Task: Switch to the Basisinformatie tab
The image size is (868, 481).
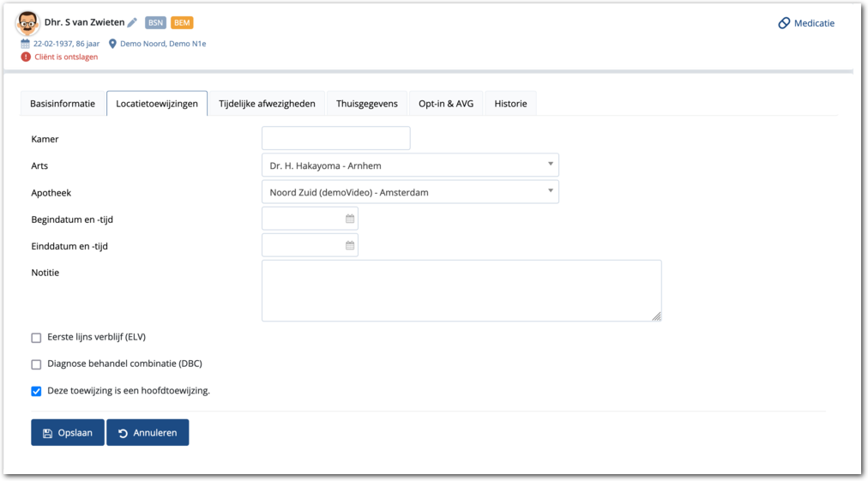Action: point(63,104)
